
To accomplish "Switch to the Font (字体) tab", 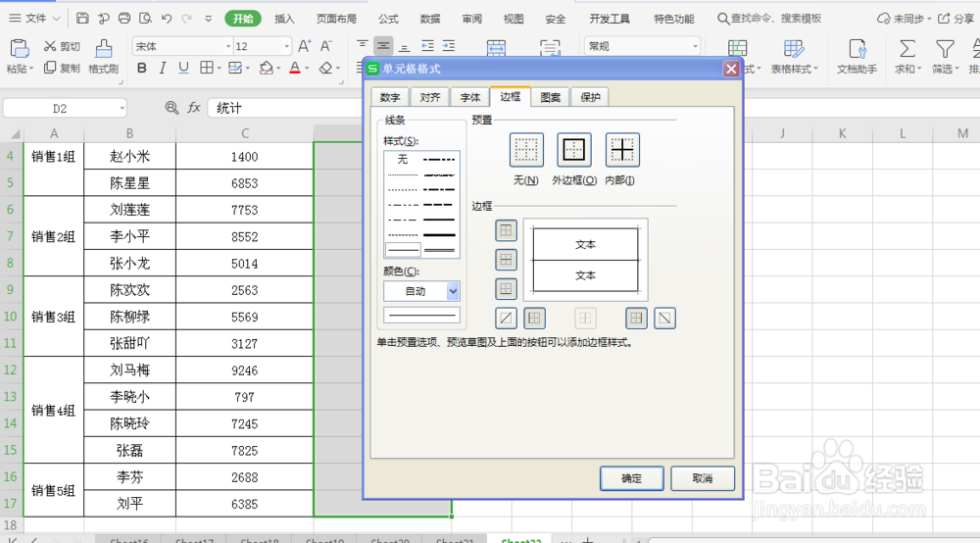I will click(x=470, y=97).
